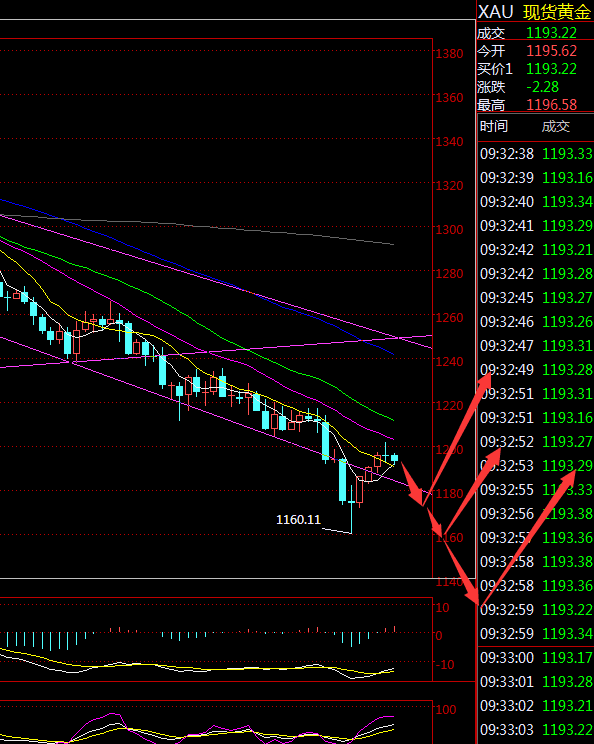
Task: Click price 1193.31 in the 09:32:47 row
Action: (567, 345)
